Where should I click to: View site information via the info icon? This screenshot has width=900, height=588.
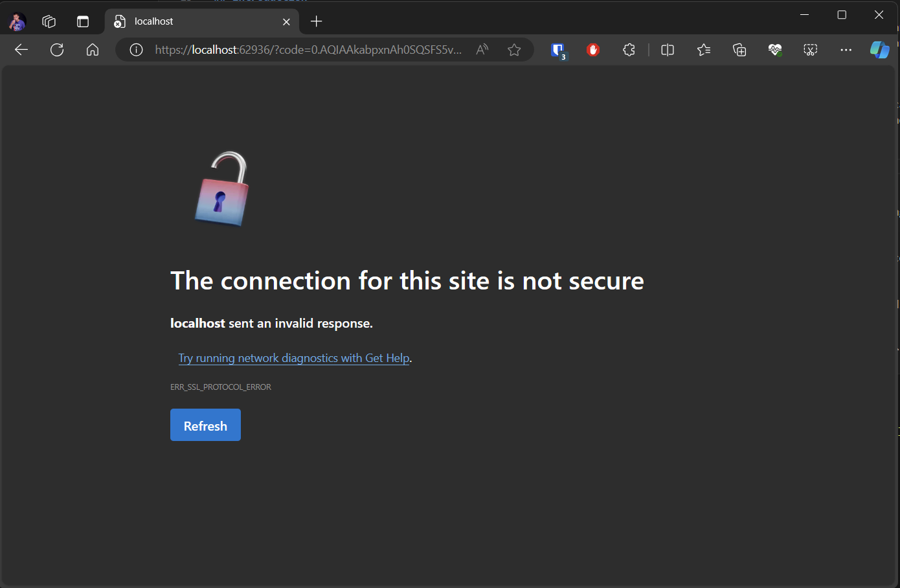pyautogui.click(x=135, y=49)
